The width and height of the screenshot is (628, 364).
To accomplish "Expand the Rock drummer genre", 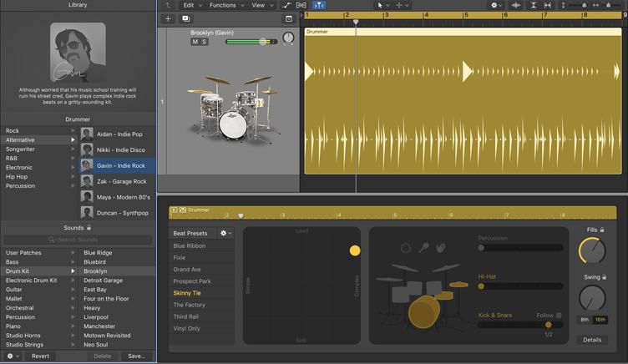I will [73, 130].
